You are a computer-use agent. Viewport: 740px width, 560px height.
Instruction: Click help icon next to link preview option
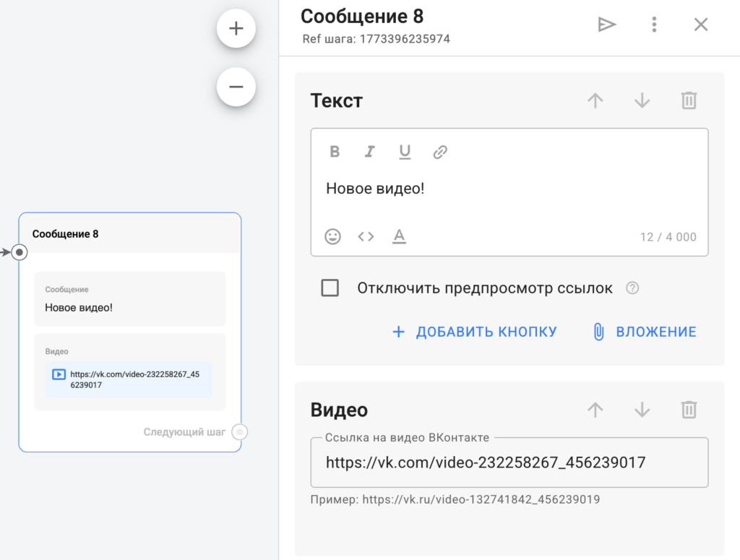pos(632,288)
